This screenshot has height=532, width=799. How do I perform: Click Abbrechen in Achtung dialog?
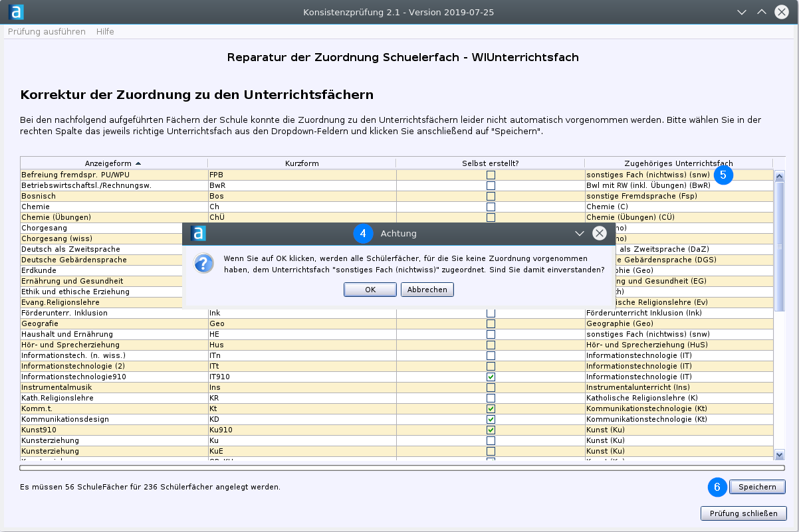[x=427, y=290]
